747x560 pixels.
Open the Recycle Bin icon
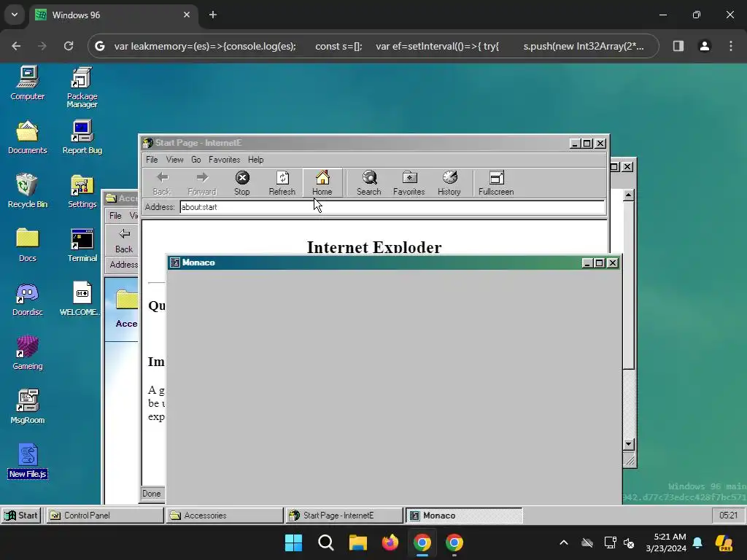(x=27, y=191)
